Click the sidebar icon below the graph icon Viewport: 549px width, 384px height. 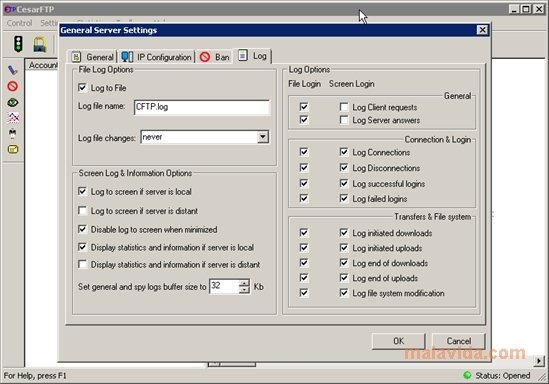point(13,133)
